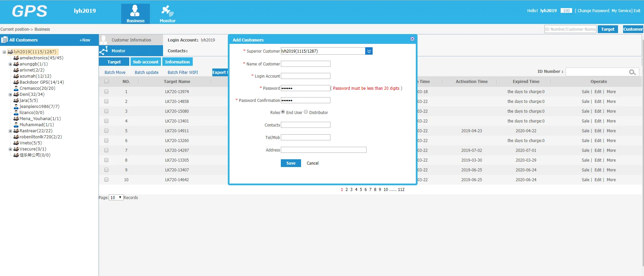
Task: Click the Cremasco single user icon
Action: click(16, 88)
